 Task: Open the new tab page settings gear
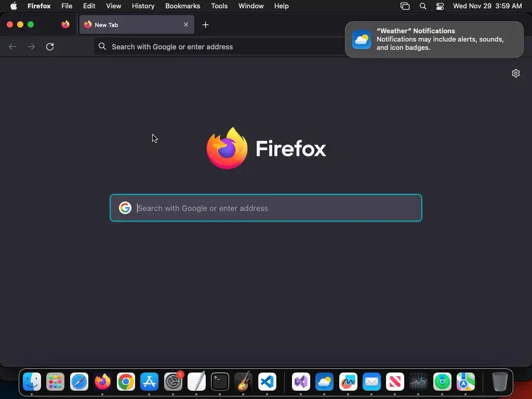516,73
